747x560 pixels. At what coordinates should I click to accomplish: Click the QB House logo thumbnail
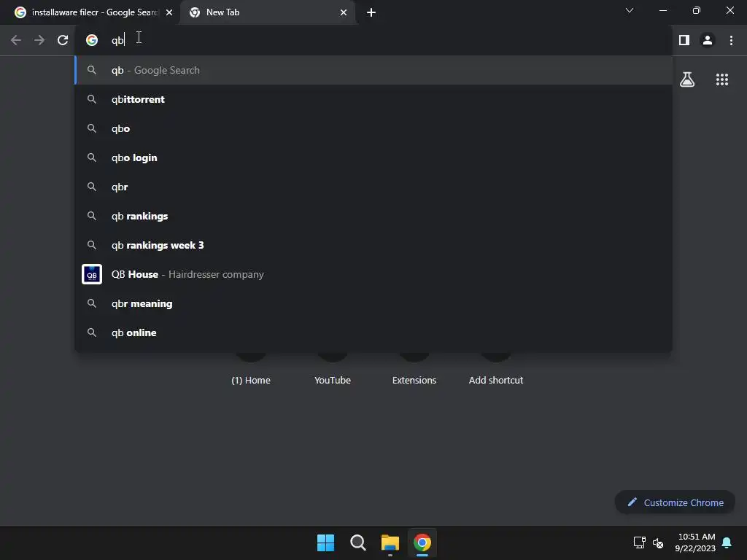[92, 274]
